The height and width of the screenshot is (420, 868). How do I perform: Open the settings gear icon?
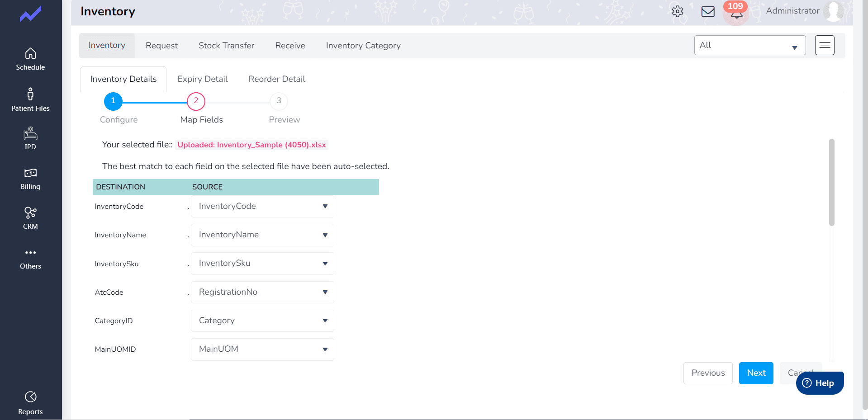pos(677,11)
